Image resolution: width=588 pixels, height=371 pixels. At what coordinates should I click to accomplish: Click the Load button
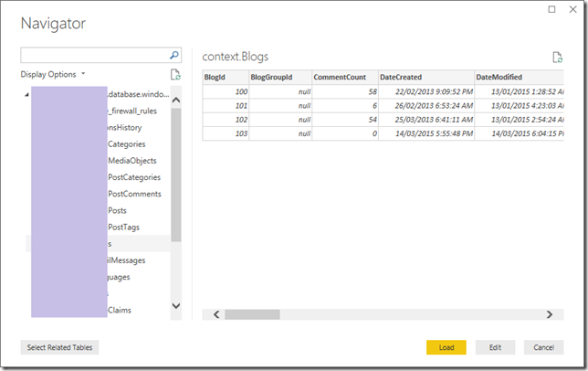pos(446,347)
